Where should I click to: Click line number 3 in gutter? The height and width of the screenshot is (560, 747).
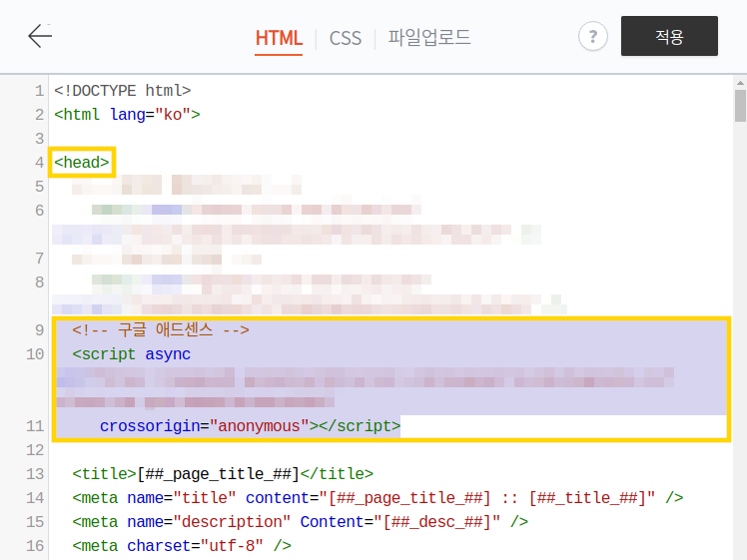[x=40, y=139]
